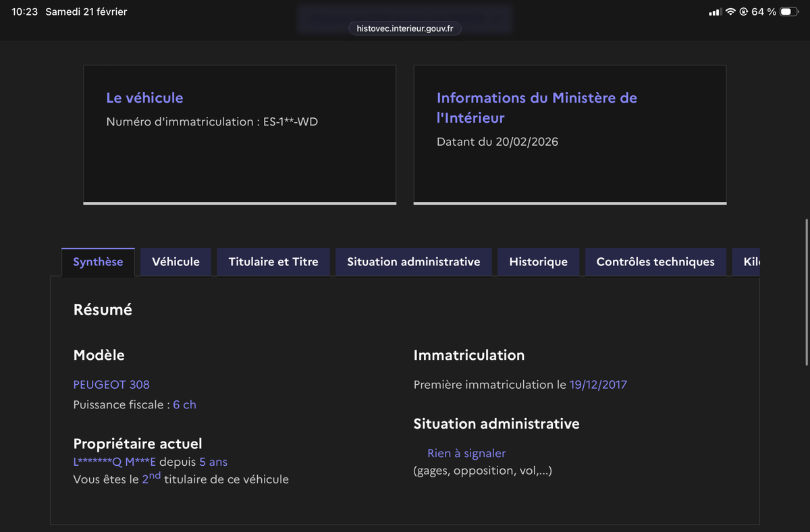Open the Titulaire et Titre tab
The height and width of the screenshot is (532, 810).
tap(273, 262)
